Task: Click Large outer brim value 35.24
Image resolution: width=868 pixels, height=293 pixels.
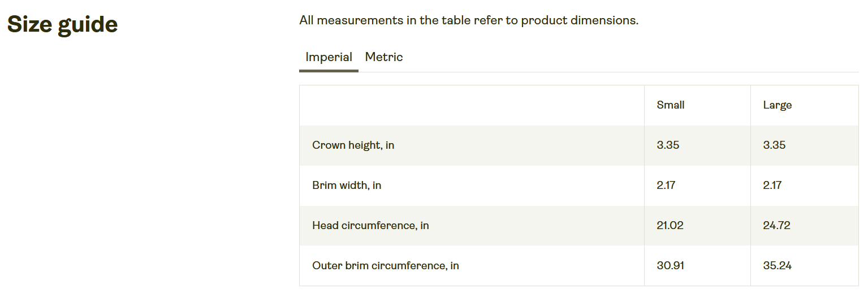Action: click(x=777, y=266)
